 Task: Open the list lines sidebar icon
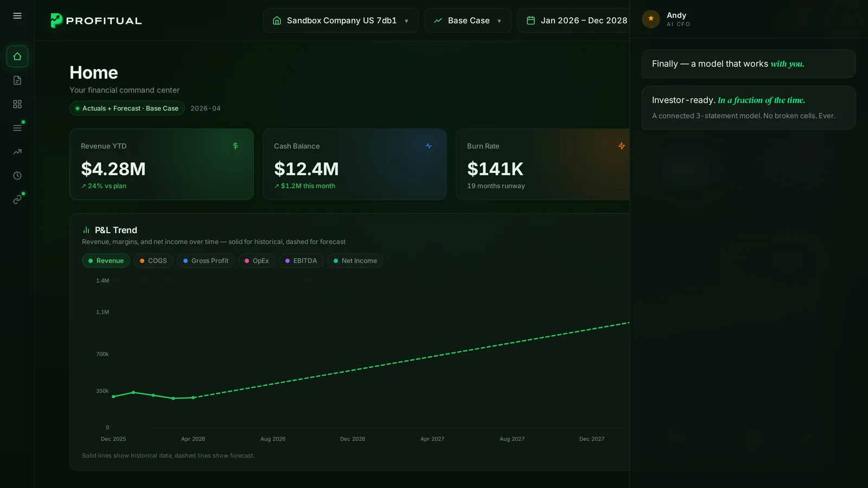tap(17, 128)
